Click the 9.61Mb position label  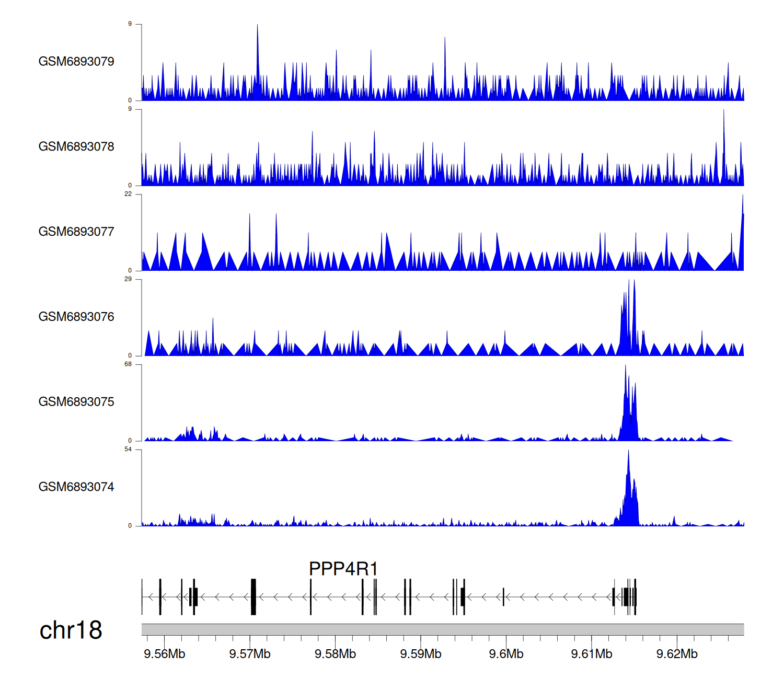coord(591,654)
